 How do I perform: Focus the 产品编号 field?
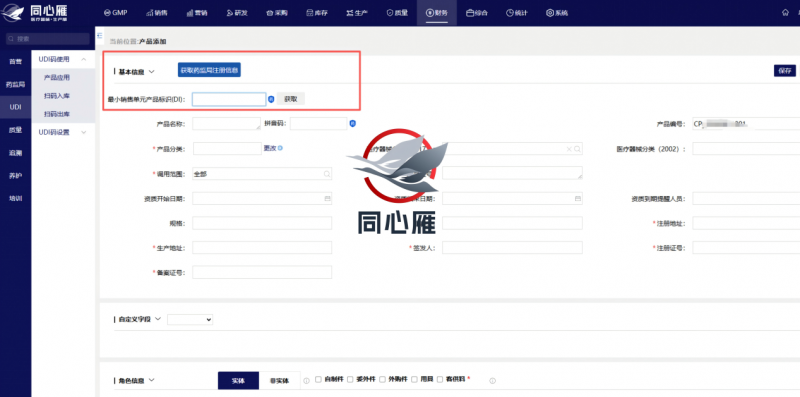point(746,123)
